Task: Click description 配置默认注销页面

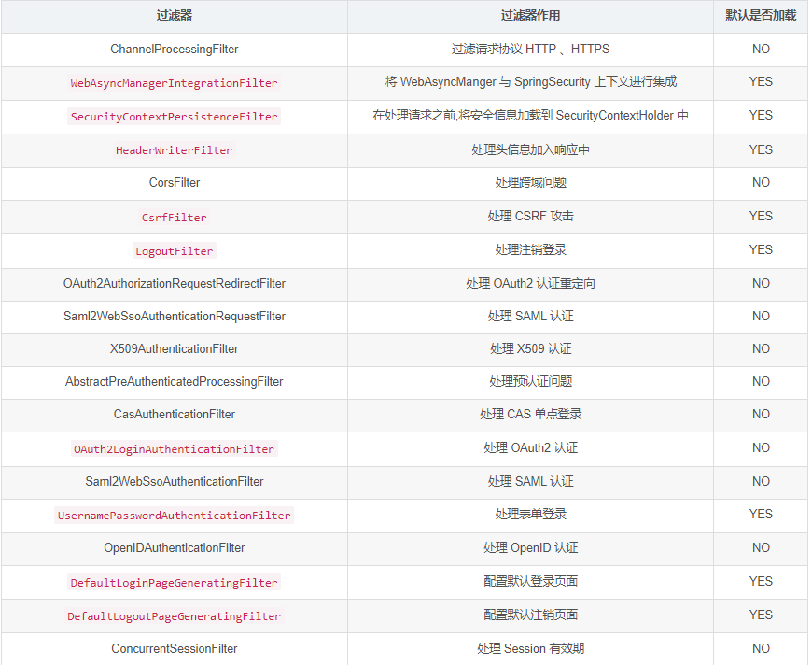Action: tap(530, 615)
